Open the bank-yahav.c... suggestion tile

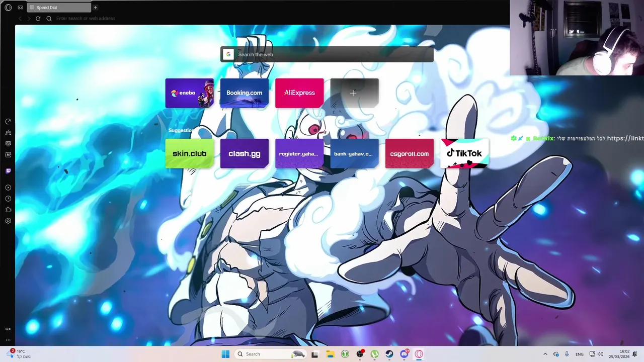[354, 154]
